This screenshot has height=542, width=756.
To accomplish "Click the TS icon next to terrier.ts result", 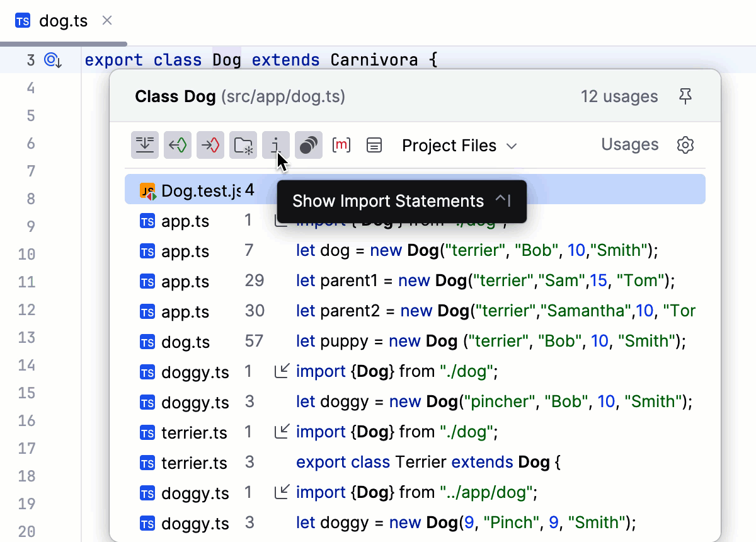I will [x=147, y=432].
